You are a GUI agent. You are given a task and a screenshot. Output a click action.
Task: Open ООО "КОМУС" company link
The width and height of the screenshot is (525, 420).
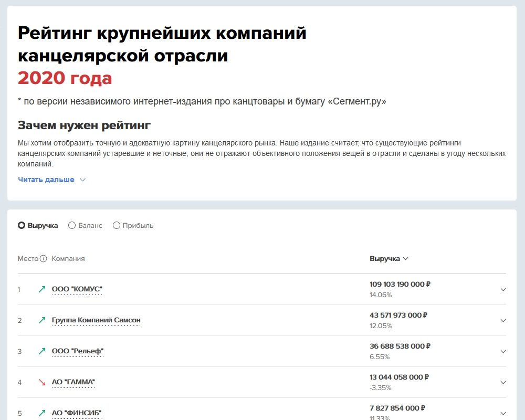click(77, 289)
